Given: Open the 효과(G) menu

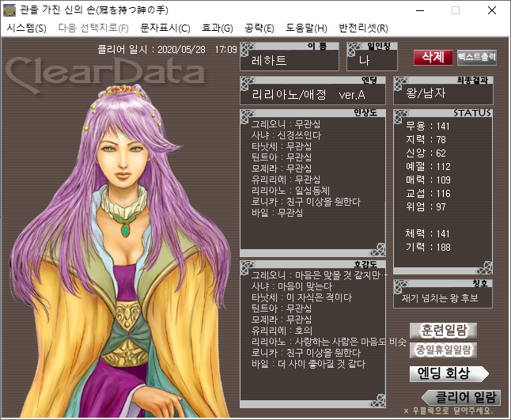Looking at the screenshot, I should pyautogui.click(x=218, y=28).
